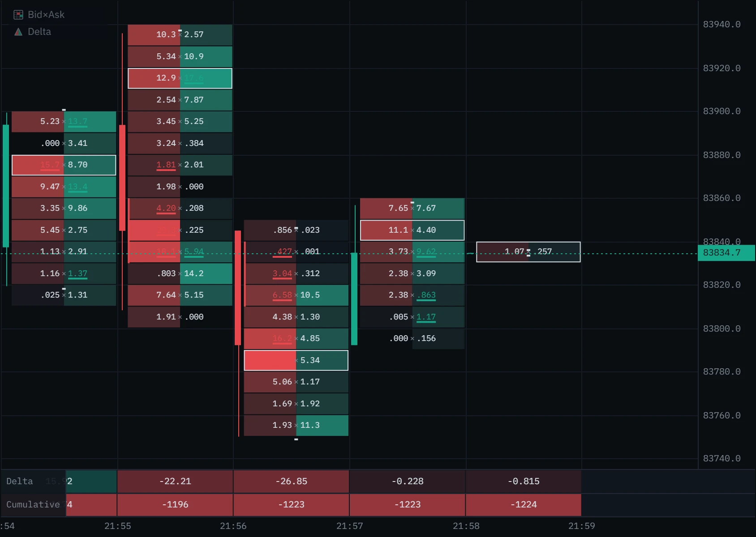Click the footprint cell 6.58 × 10.5
The image size is (756, 537).
coord(296,295)
